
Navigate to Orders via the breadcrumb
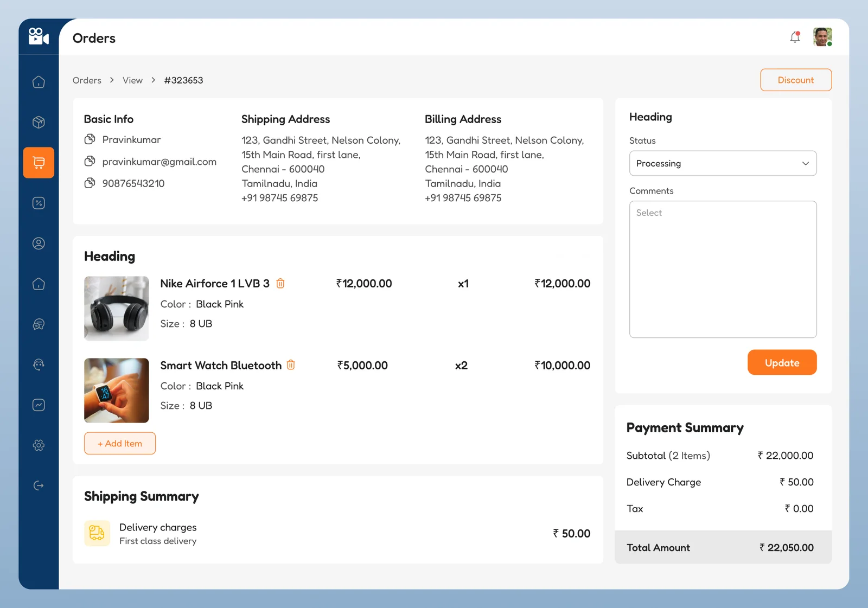pos(87,80)
